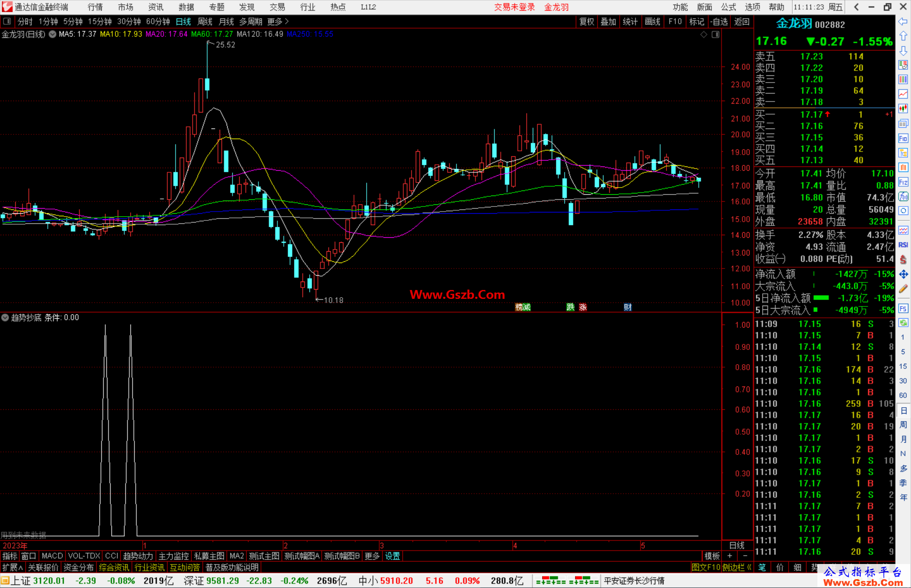Switch to the 15-minute period in right sidebar
Screen dimensions: 911x588
tap(903, 366)
